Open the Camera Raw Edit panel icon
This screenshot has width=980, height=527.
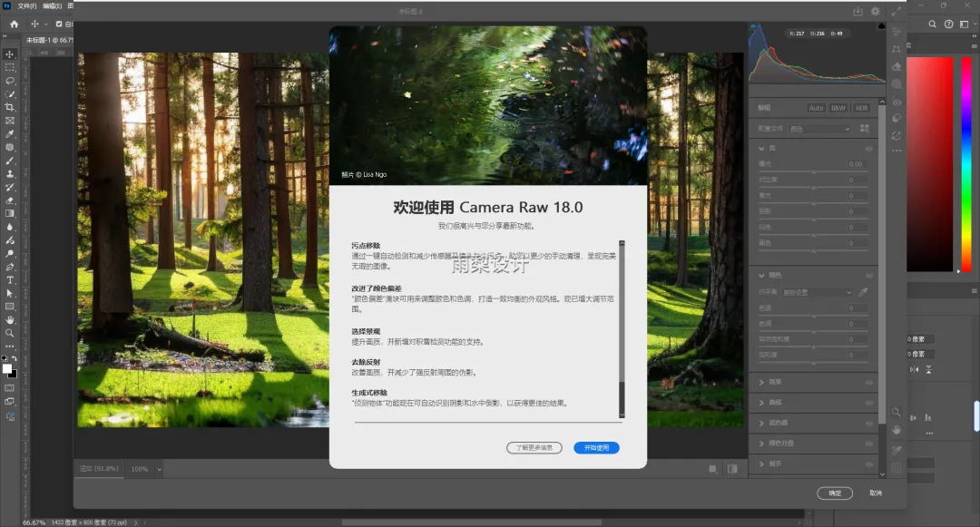[x=897, y=31]
